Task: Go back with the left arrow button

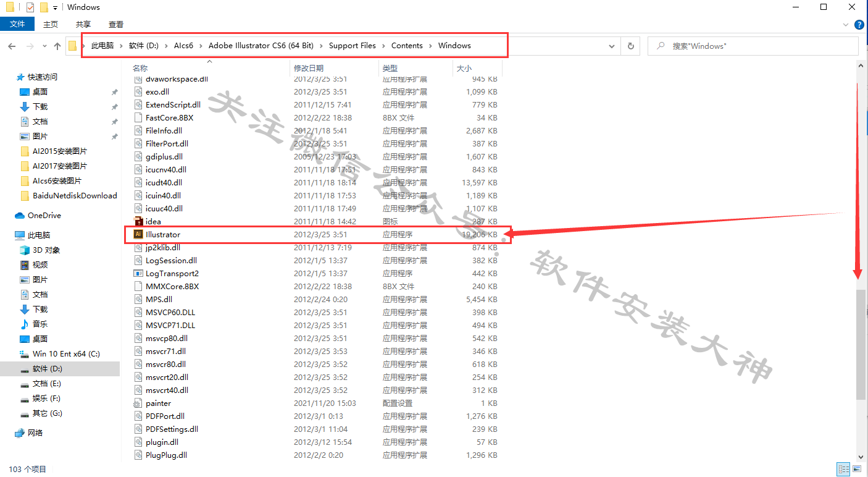Action: point(12,46)
